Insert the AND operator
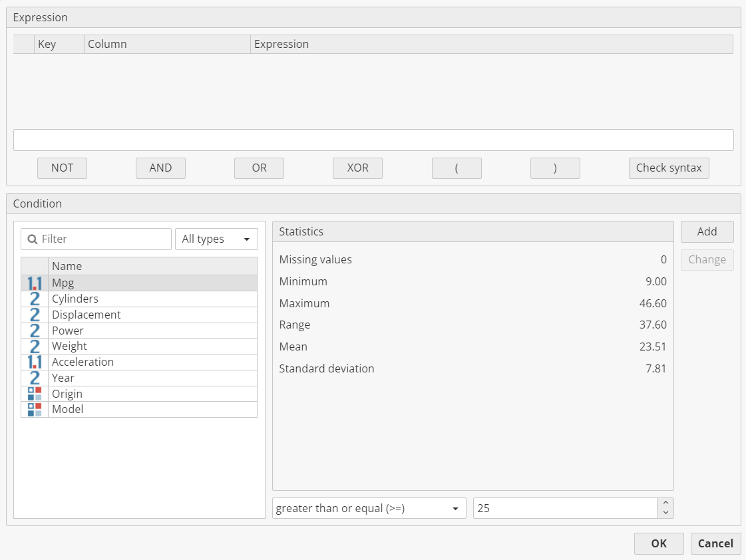 point(160,168)
